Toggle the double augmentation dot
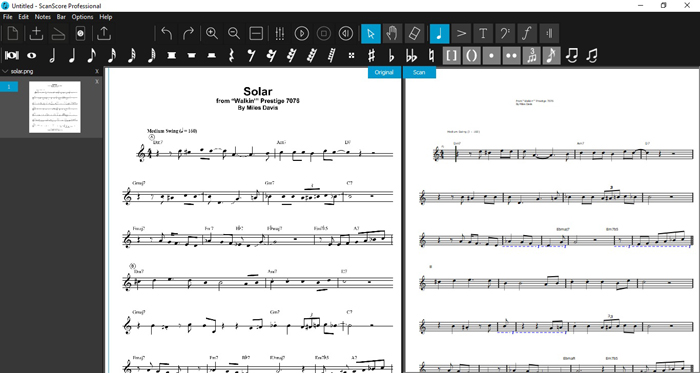This screenshot has width=700, height=373. point(511,56)
